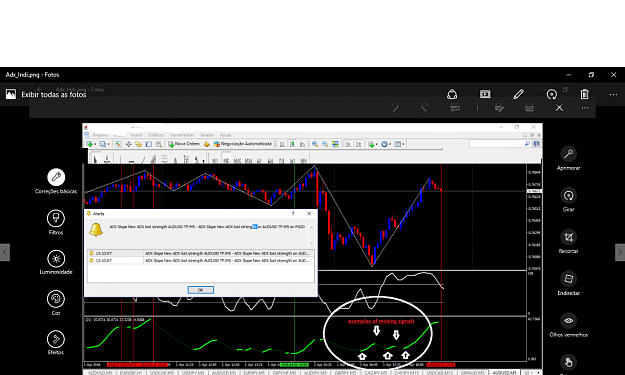The image size is (625, 375).
Task: Switch to the CHFJPY,M15 chart tab
Action: [407, 373]
